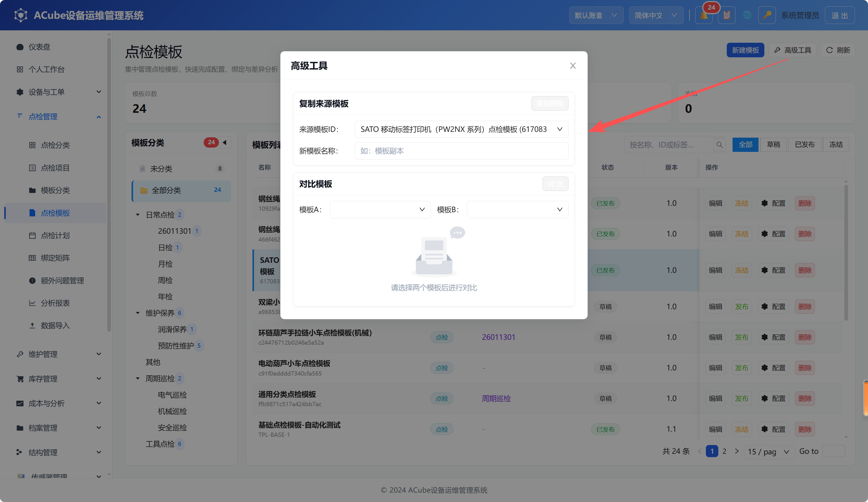The width and height of the screenshot is (868, 502).
Task: Open 数据导入 in the sidebar
Action: coord(55,325)
